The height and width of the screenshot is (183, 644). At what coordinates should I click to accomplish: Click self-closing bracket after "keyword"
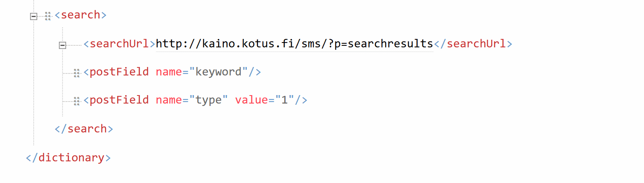pos(255,72)
